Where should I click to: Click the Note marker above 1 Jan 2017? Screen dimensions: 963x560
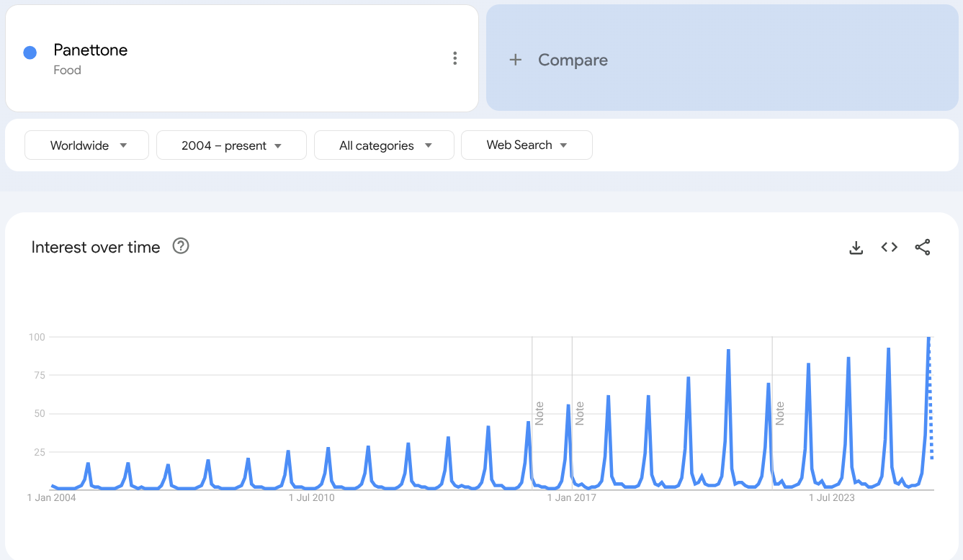(580, 414)
